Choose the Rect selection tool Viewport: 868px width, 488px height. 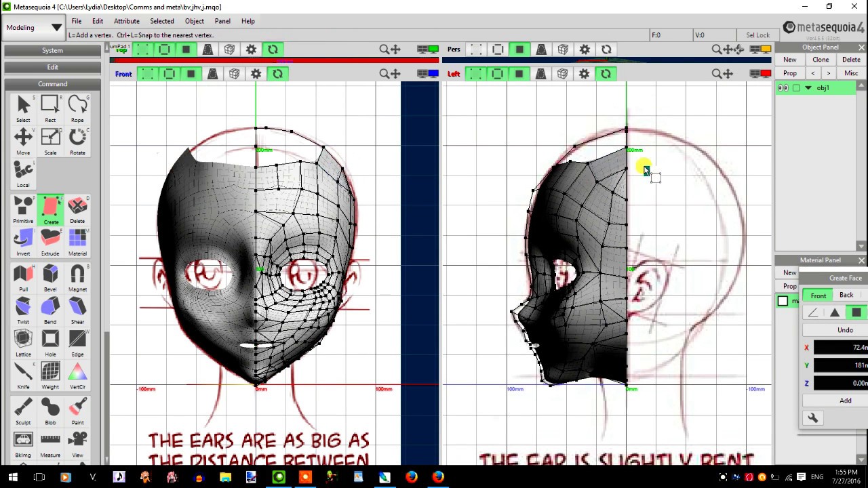click(50, 108)
